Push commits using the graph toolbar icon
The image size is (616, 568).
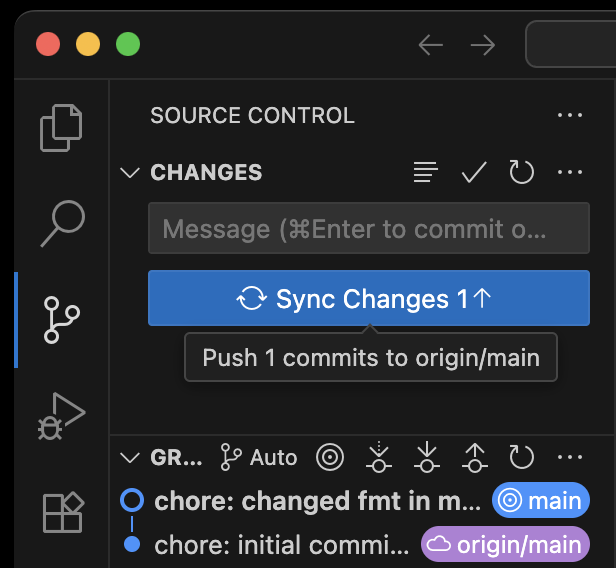point(475,457)
